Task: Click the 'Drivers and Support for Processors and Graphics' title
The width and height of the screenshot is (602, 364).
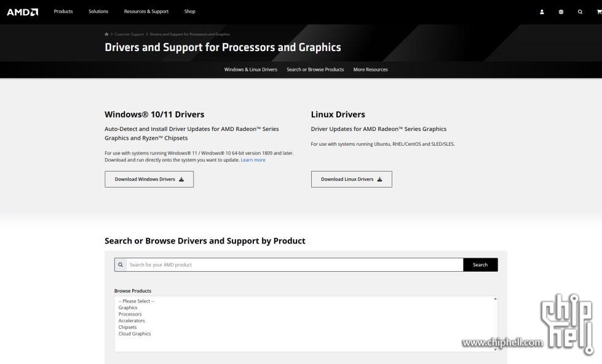Action: pyautogui.click(x=223, y=47)
